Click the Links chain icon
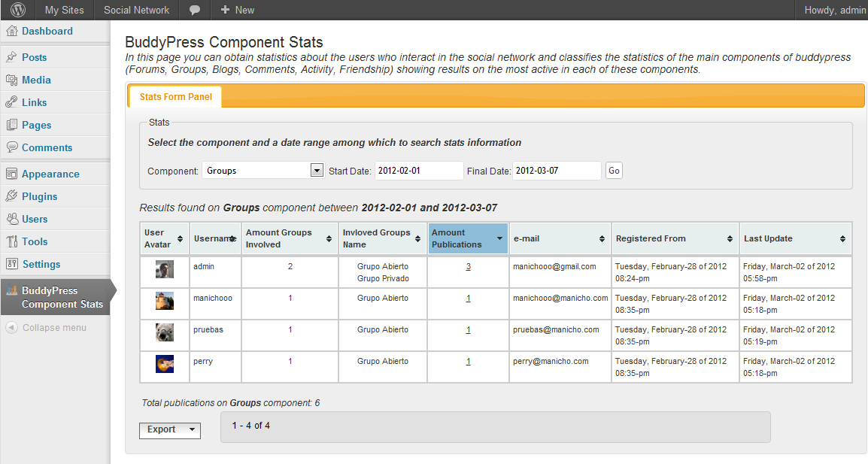 click(11, 102)
